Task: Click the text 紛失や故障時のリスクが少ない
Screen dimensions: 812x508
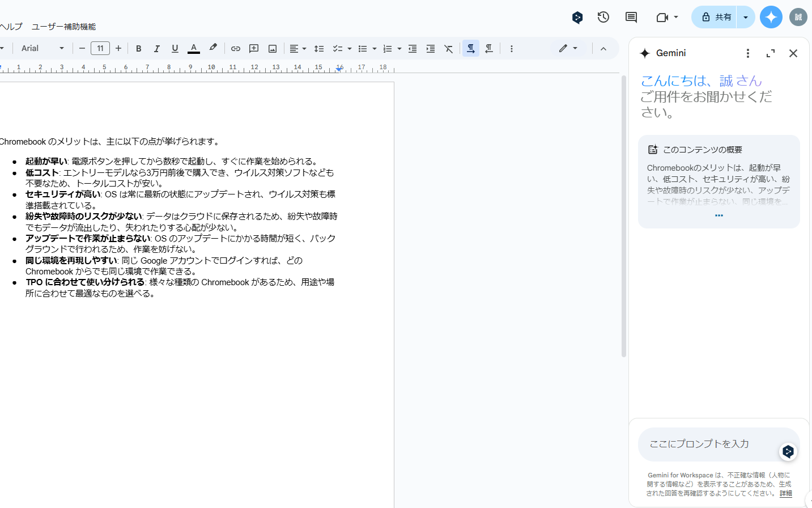Action: coord(83,216)
